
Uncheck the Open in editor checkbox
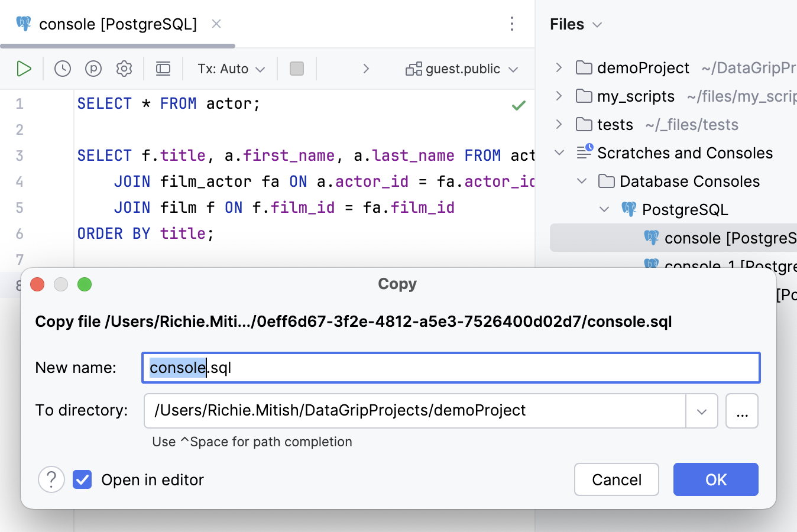(82, 479)
